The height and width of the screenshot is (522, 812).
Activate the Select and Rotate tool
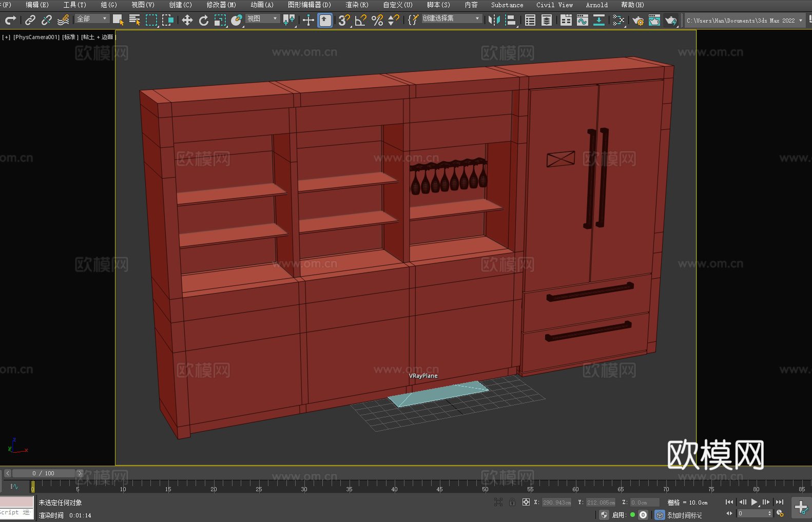(x=204, y=21)
